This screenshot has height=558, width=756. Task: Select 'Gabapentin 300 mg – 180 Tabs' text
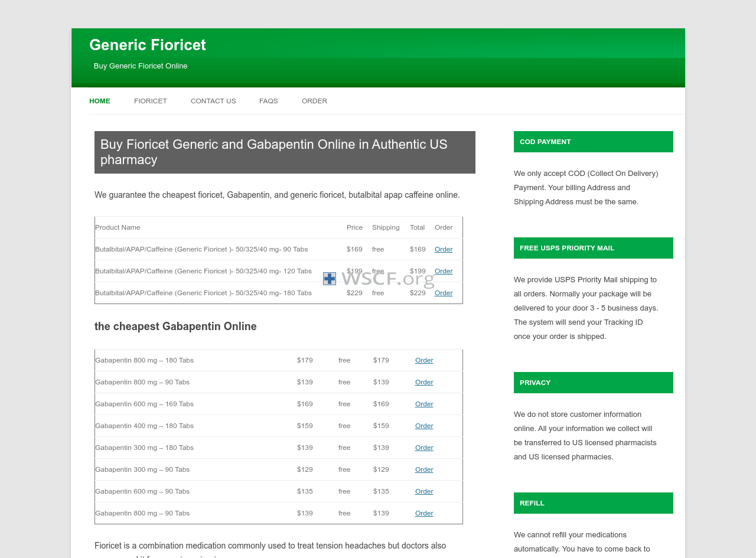click(144, 448)
